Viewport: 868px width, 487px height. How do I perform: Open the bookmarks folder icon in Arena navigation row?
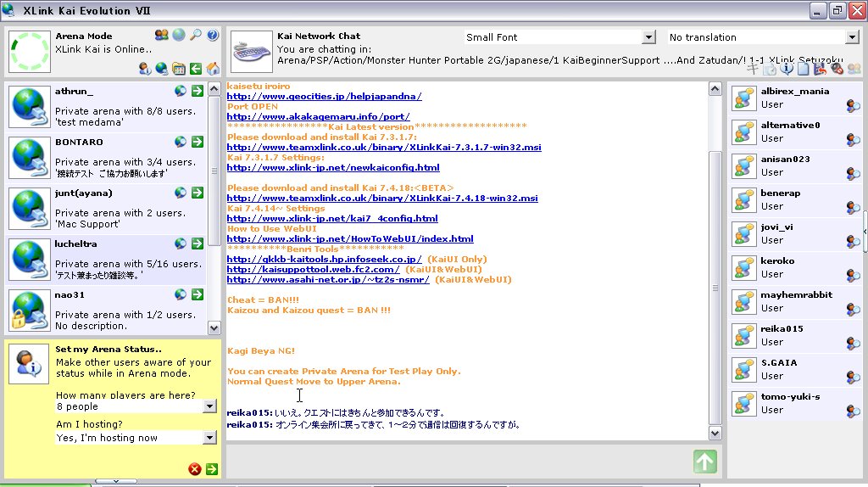[x=179, y=69]
